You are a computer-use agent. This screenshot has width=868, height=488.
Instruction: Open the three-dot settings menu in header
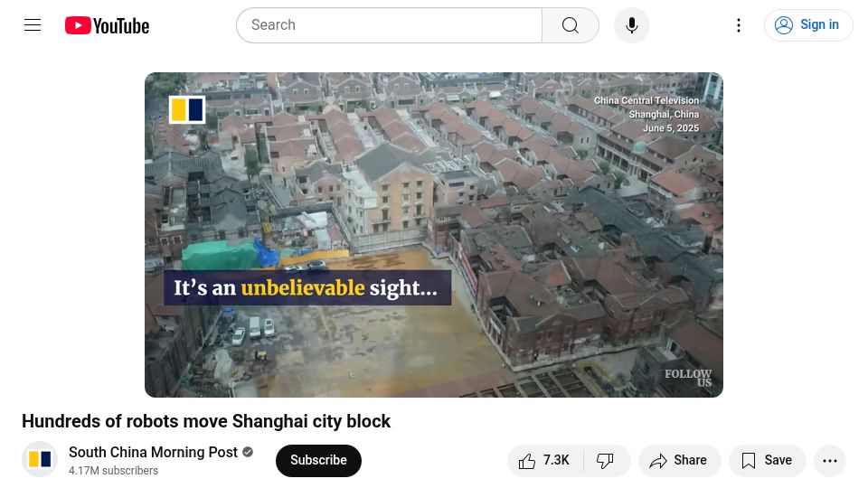[x=739, y=25]
